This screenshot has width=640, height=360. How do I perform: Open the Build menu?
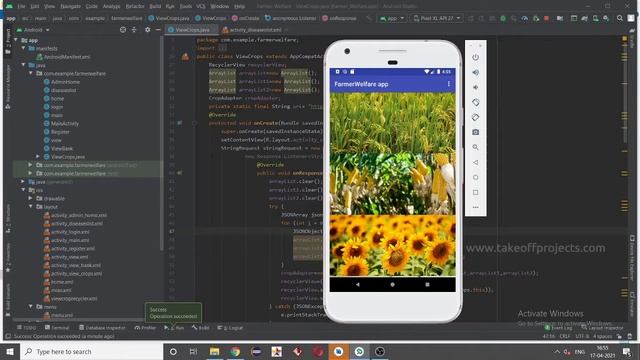[x=155, y=7]
